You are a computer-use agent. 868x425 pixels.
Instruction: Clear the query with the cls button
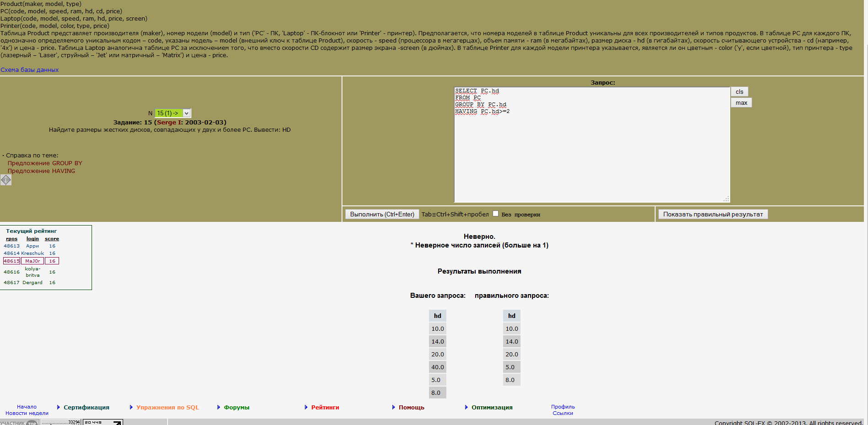click(739, 91)
